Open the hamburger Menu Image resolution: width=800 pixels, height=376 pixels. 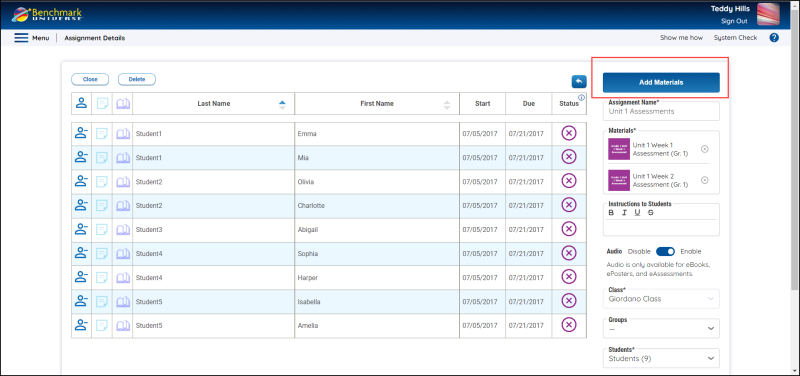pyautogui.click(x=32, y=38)
